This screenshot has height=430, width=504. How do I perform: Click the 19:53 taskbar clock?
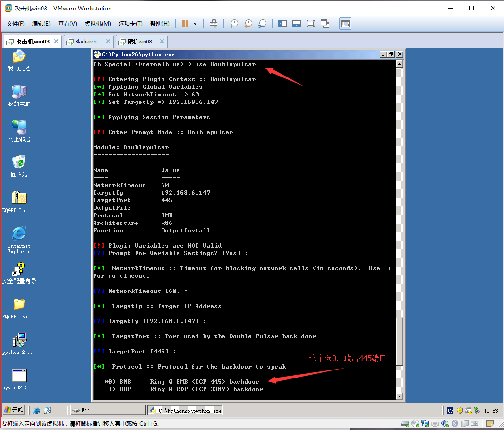click(x=491, y=411)
